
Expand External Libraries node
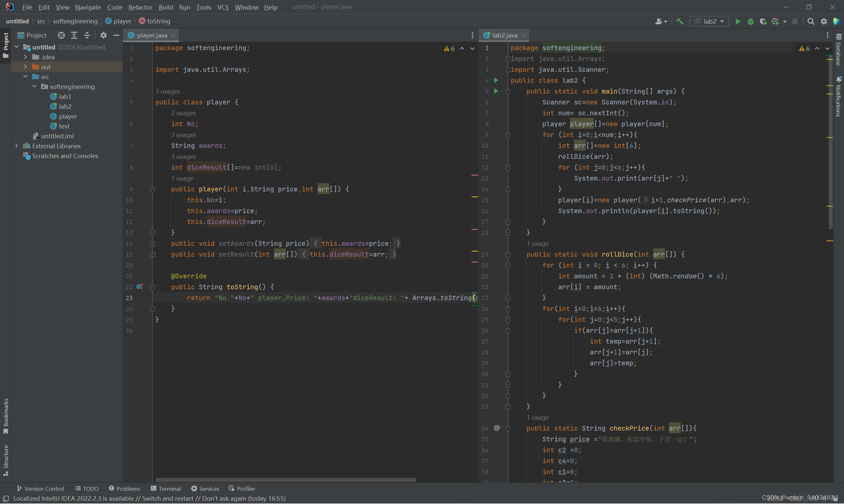[x=17, y=146]
